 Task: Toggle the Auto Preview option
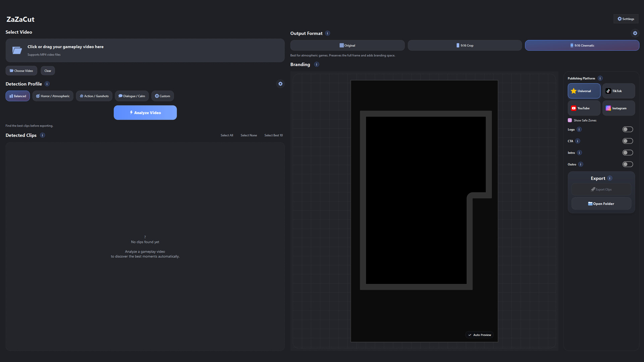pos(480,335)
